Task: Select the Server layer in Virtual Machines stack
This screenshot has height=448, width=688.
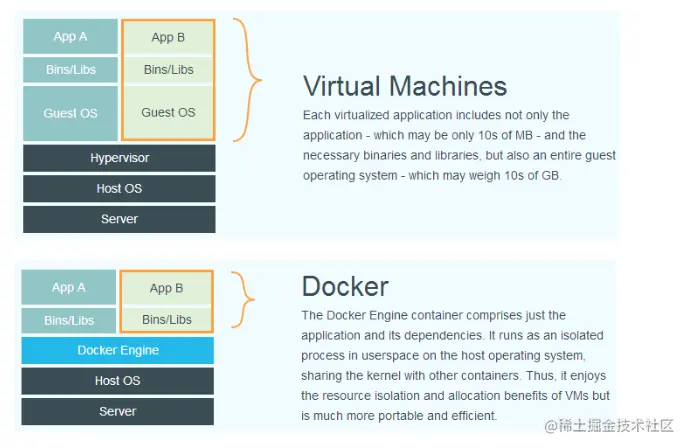Action: click(x=119, y=219)
